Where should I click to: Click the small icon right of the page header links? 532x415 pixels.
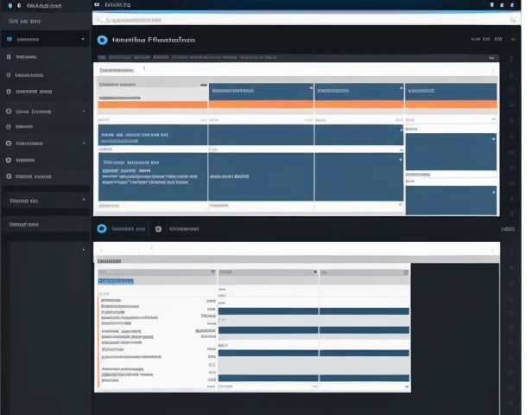click(x=514, y=39)
